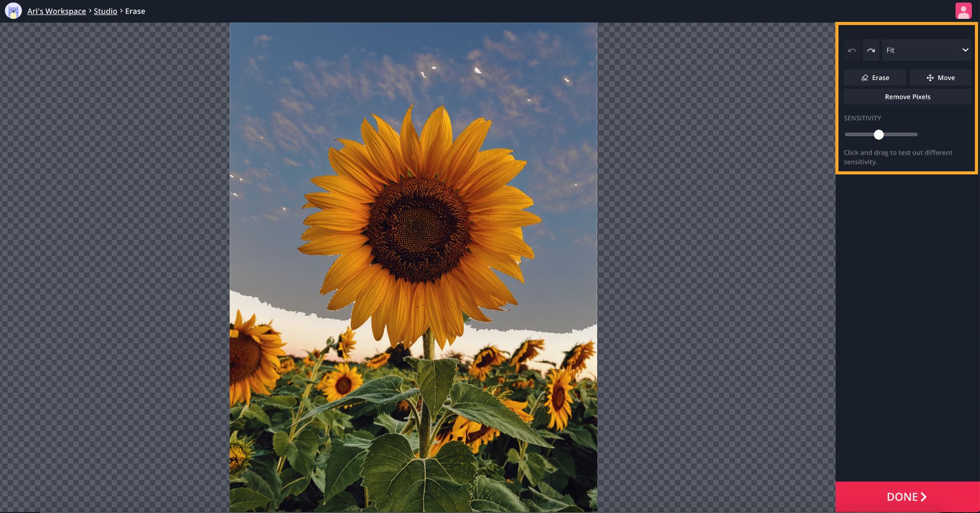Open the pink profile avatar menu
Image resolution: width=980 pixels, height=513 pixels.
point(963,11)
